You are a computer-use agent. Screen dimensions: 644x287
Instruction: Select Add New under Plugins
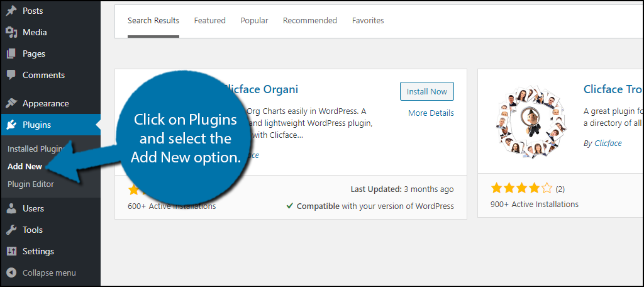[x=25, y=167]
